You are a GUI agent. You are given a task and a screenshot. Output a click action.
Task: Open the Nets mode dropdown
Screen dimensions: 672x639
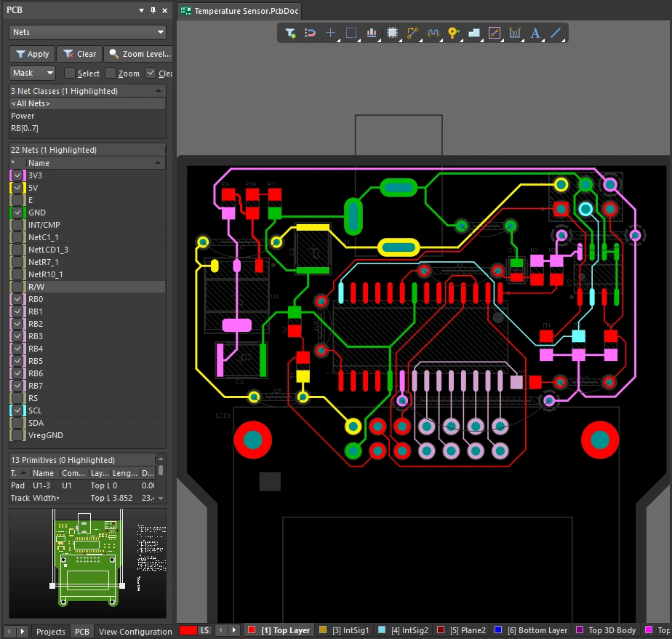click(x=87, y=33)
